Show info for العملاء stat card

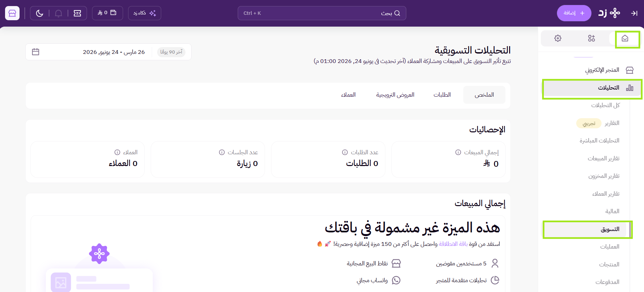[117, 152]
